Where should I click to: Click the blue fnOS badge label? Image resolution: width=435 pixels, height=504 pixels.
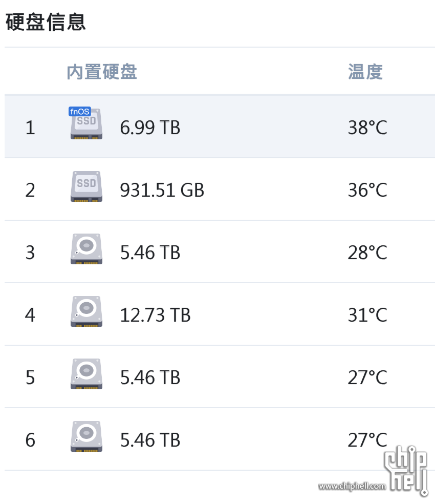(80, 112)
